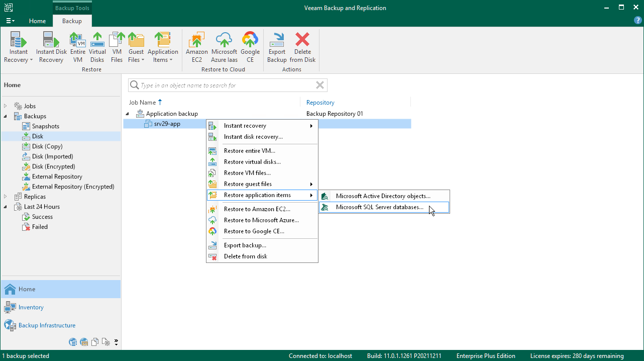This screenshot has height=361, width=644.
Task: Expand the Jobs tree node
Action: [6, 106]
